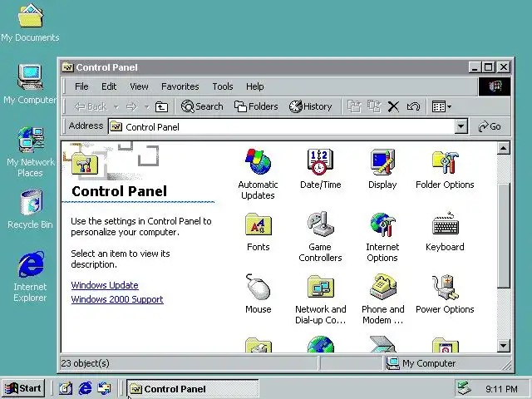The height and width of the screenshot is (399, 532).
Task: Click the Back toolbar button
Action: (91, 107)
